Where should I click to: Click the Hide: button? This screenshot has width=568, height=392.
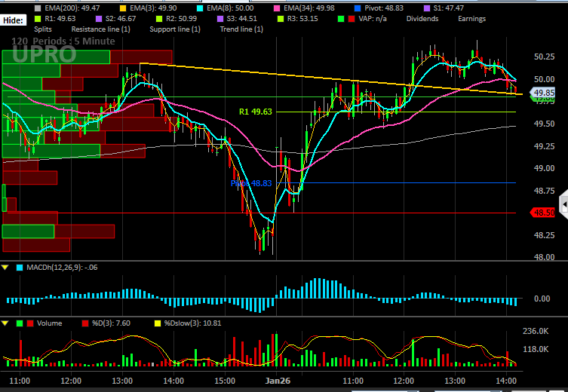(14, 20)
